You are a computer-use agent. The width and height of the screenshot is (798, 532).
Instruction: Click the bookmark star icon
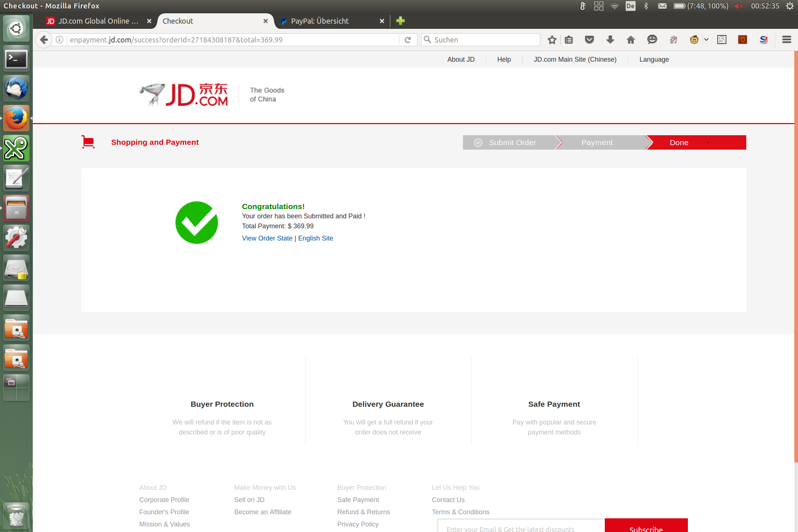[x=552, y=40]
